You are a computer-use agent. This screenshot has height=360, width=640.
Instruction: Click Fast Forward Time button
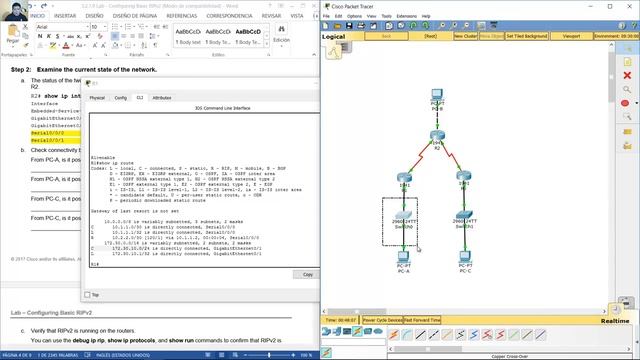click(x=422, y=320)
